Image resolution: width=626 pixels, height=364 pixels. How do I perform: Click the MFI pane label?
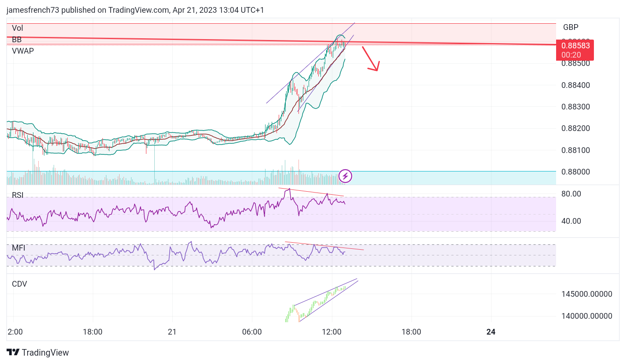(18, 248)
